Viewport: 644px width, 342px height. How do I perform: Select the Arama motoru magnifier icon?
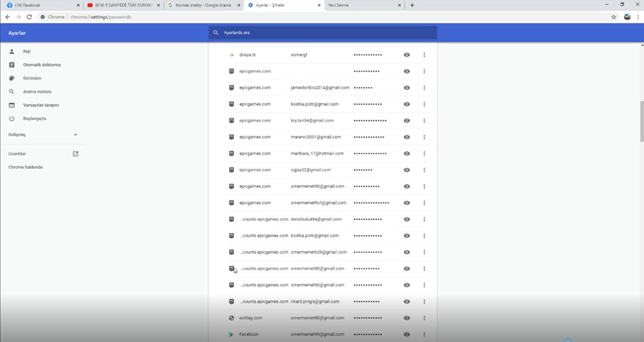[x=12, y=92]
